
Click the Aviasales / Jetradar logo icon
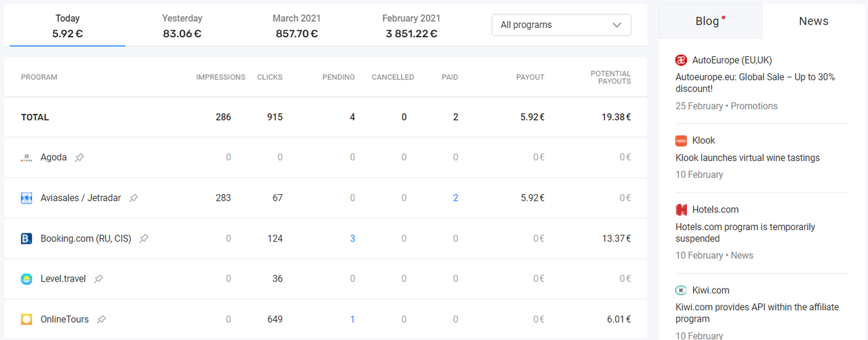(x=26, y=198)
